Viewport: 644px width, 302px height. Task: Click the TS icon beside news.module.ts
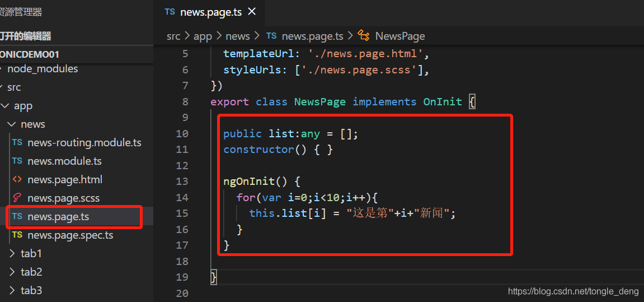[17, 161]
